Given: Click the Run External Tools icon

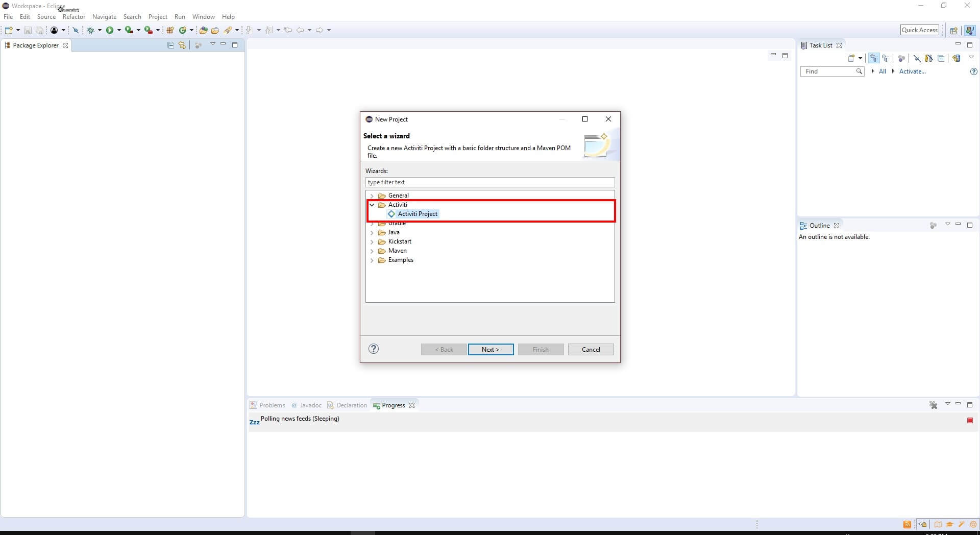Looking at the screenshot, I should [x=148, y=30].
